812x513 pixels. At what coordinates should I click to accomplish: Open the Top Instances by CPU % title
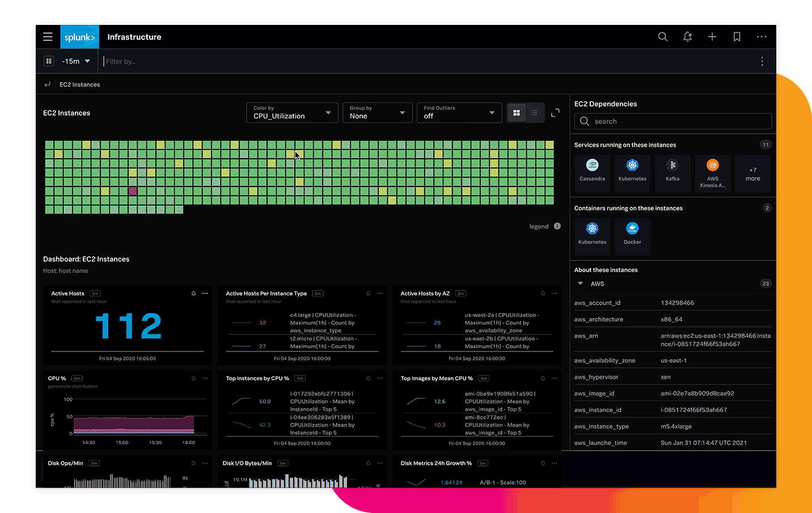pos(257,378)
